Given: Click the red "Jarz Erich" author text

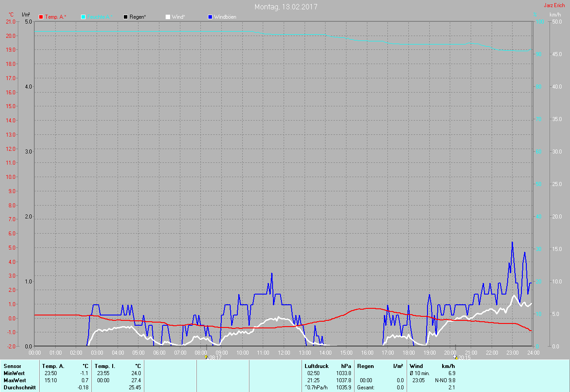Looking at the screenshot, I should click(554, 5).
